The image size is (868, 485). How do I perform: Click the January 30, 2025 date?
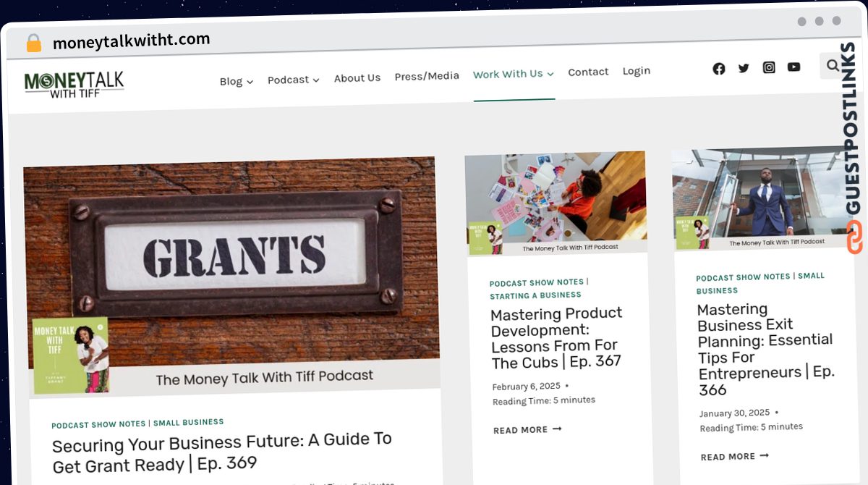(x=734, y=413)
